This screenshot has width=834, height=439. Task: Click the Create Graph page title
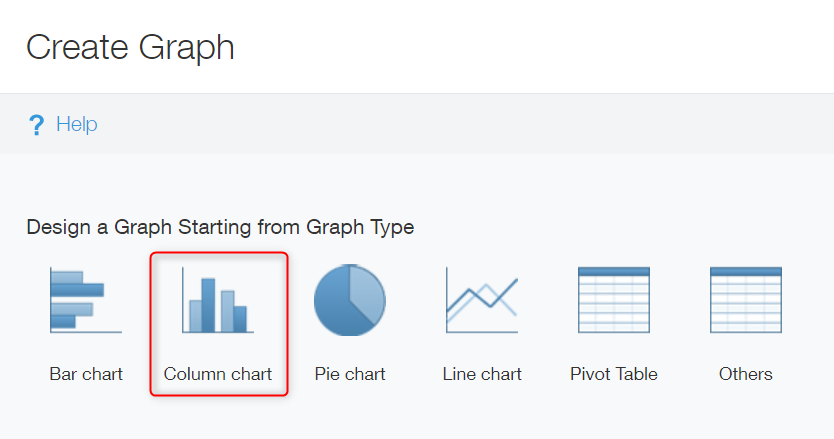tap(130, 47)
